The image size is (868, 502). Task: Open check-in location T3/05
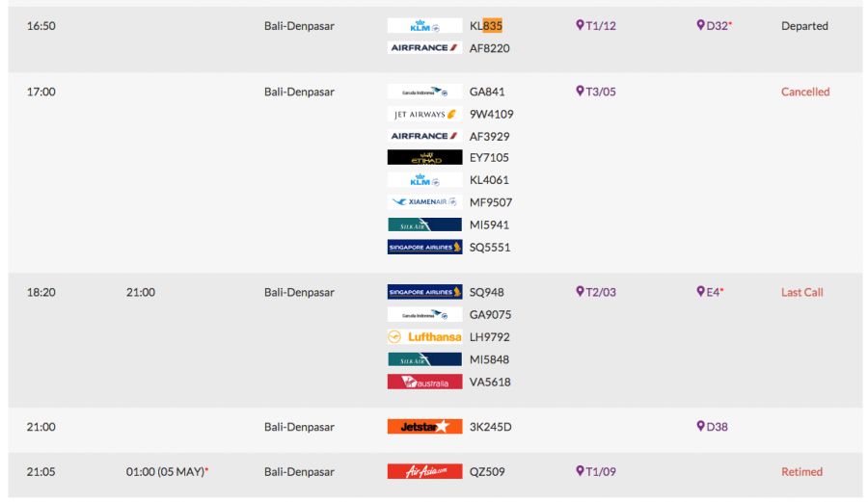[596, 92]
